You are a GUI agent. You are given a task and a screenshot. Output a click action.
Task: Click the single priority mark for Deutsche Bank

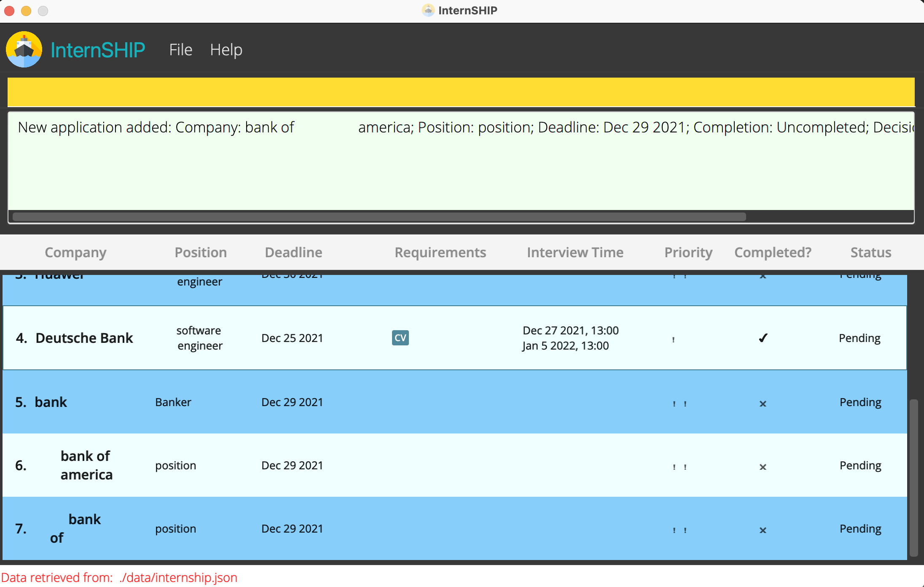[673, 339]
